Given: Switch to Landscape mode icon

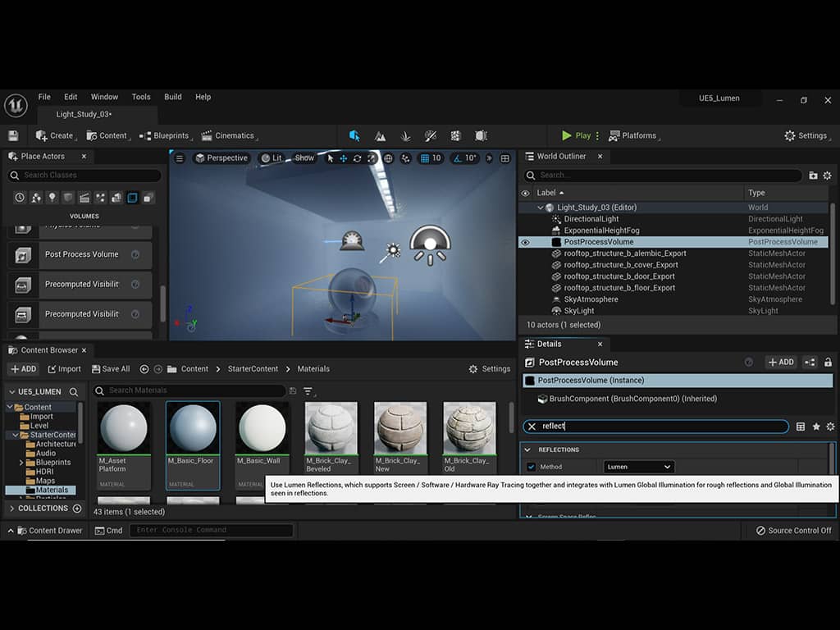Looking at the screenshot, I should (380, 135).
